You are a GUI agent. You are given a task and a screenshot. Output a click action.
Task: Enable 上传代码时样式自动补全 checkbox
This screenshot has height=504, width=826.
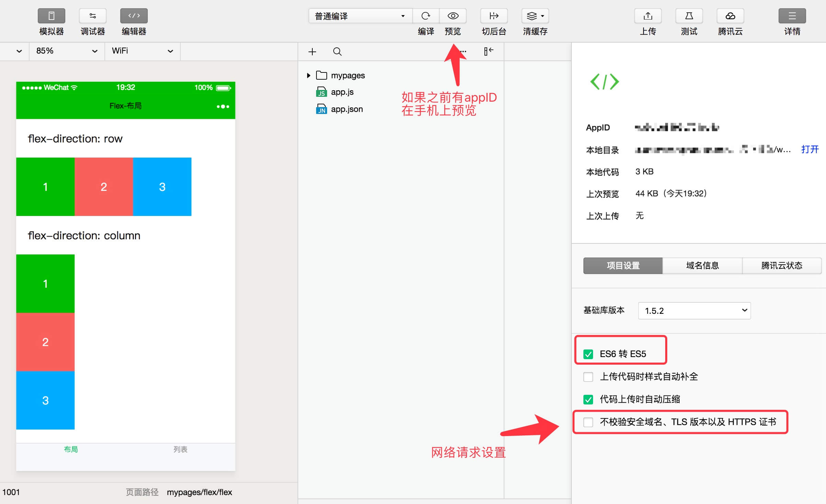588,377
